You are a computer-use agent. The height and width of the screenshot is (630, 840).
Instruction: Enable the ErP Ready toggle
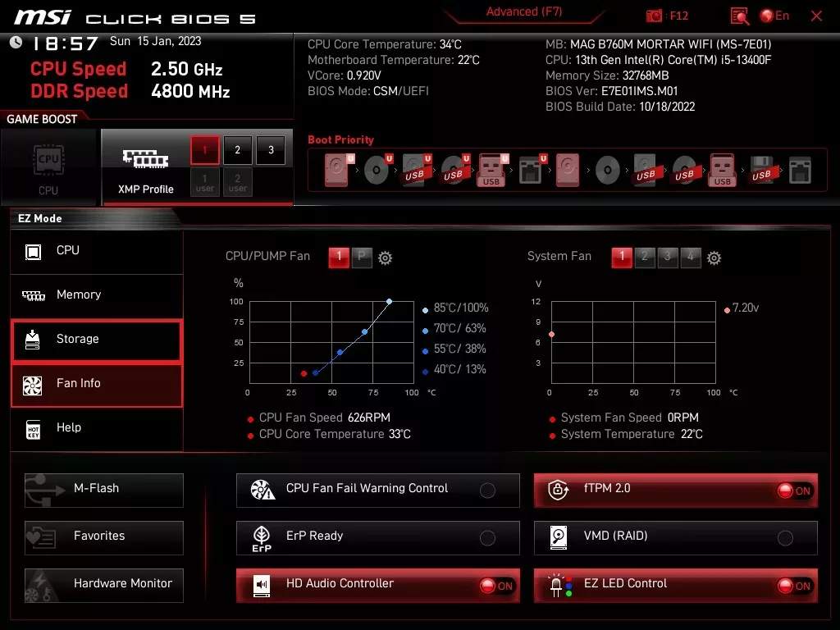(487, 537)
